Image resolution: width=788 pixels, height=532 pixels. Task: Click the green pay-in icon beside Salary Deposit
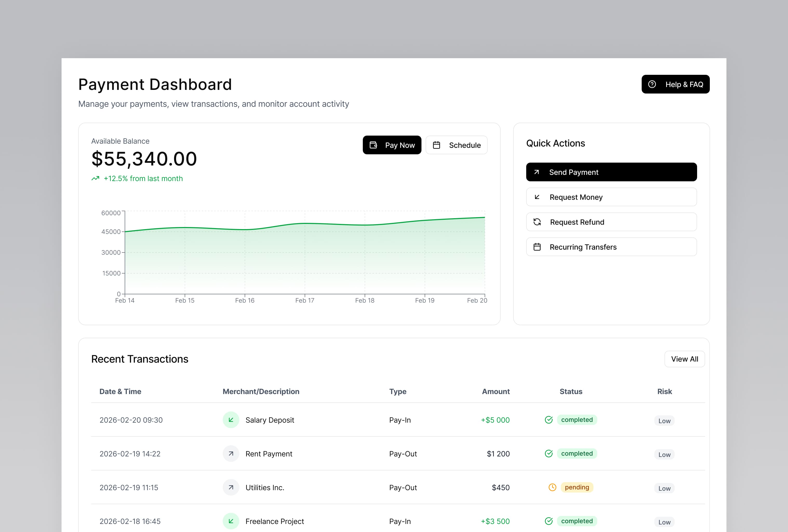click(231, 420)
